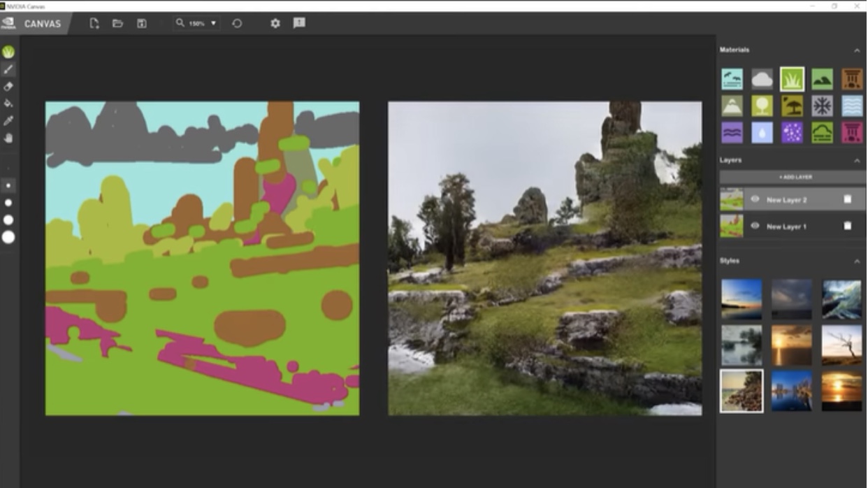Apply the bare tree sunset style thumbnail
Screen dimensions: 868x488
tap(841, 344)
